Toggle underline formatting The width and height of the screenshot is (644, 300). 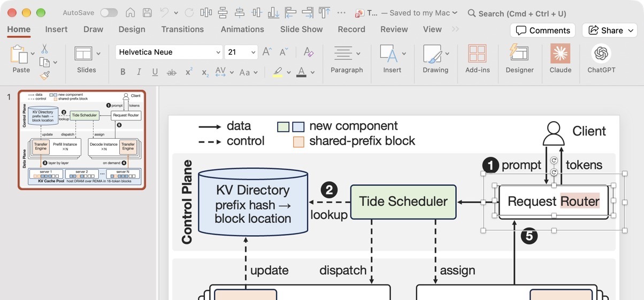(155, 72)
